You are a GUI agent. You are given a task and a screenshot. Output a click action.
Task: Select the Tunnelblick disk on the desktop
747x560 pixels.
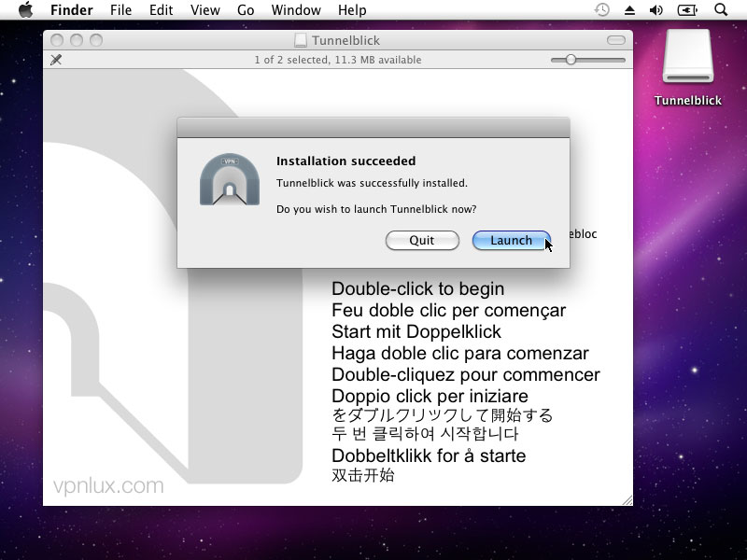click(x=688, y=68)
